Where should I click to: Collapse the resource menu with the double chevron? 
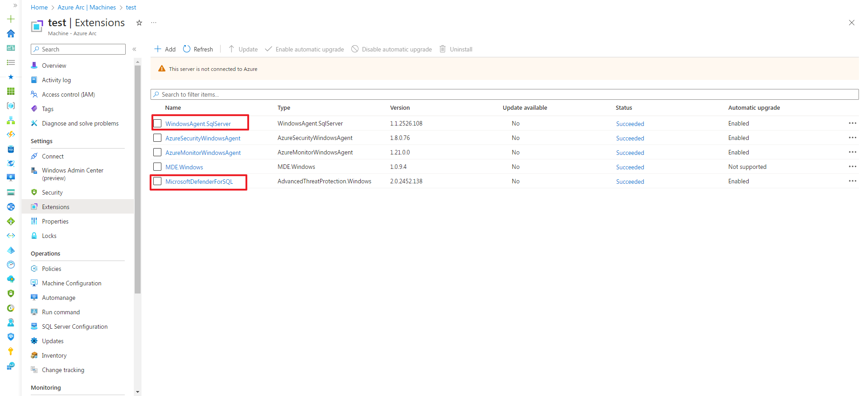click(x=134, y=49)
